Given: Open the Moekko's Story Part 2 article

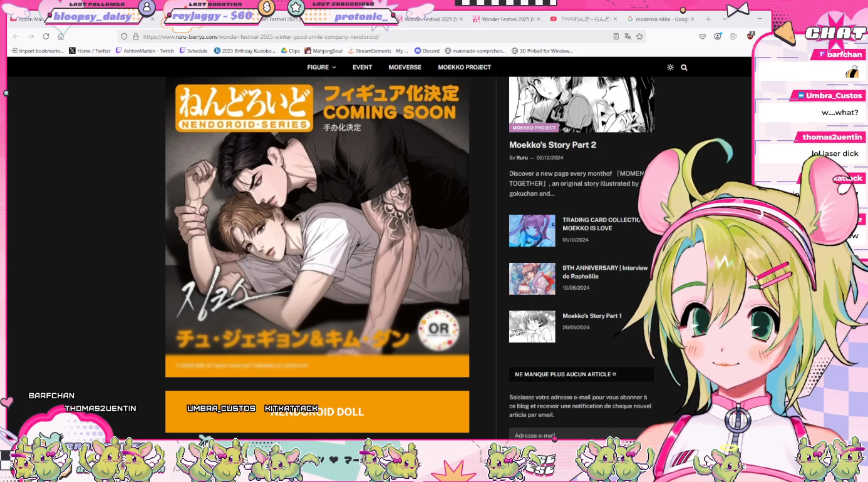Looking at the screenshot, I should point(552,145).
